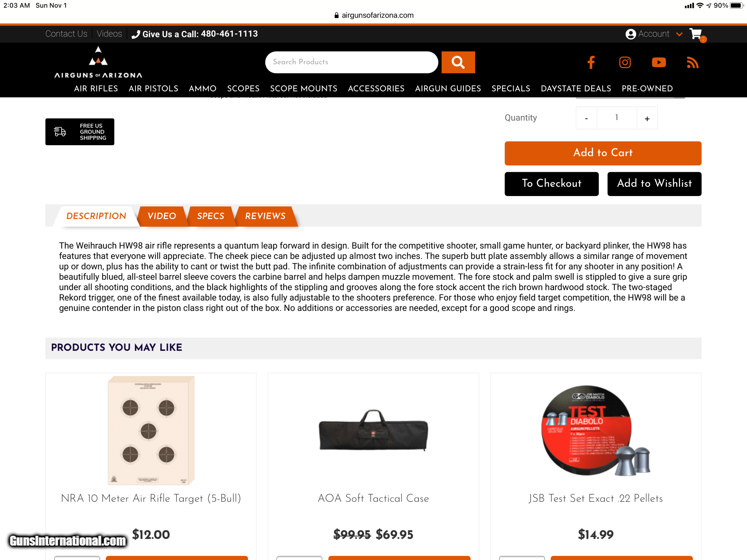Switch to the REVIEWS tab
The width and height of the screenshot is (747, 560).
[x=265, y=216]
